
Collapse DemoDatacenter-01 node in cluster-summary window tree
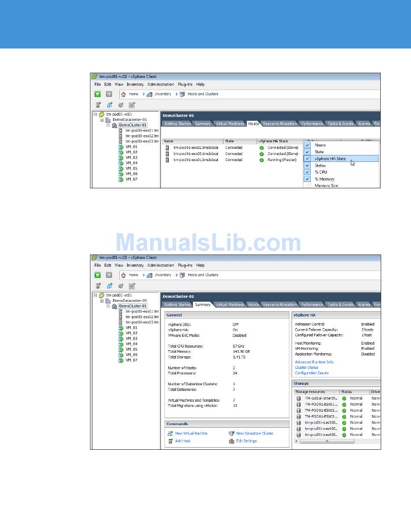click(102, 301)
